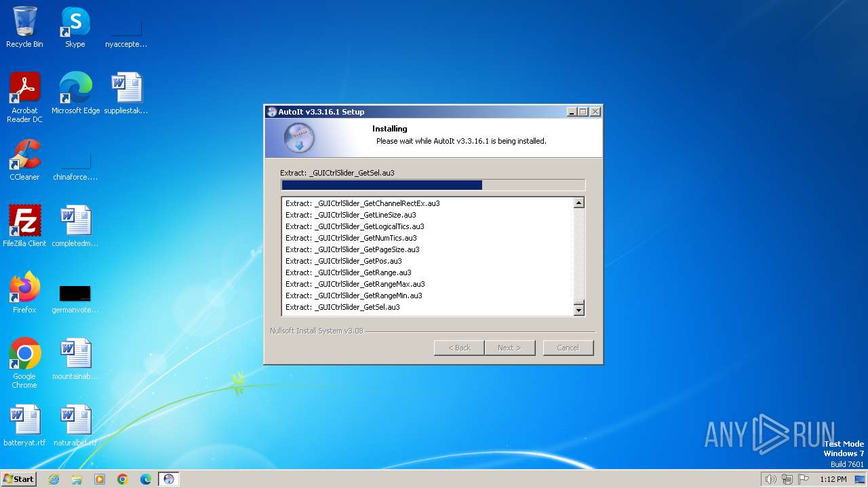Viewport: 868px width, 488px height.
Task: Open Windows Explorer from taskbar
Action: pos(77,479)
